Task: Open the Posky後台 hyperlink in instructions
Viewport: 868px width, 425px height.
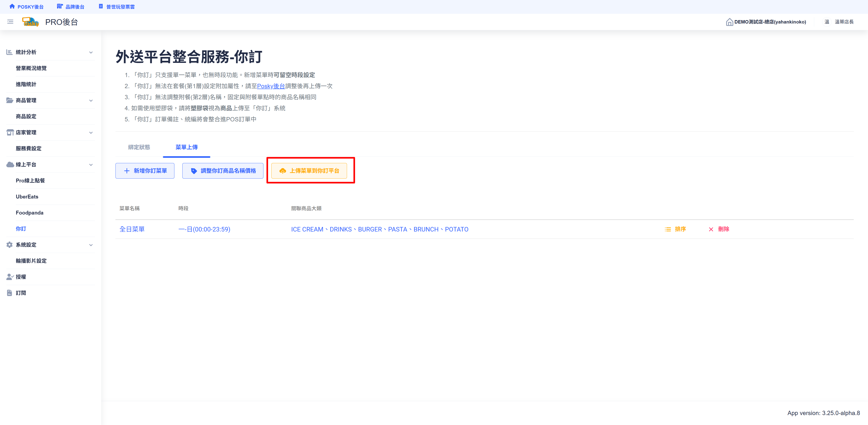Action: point(271,86)
